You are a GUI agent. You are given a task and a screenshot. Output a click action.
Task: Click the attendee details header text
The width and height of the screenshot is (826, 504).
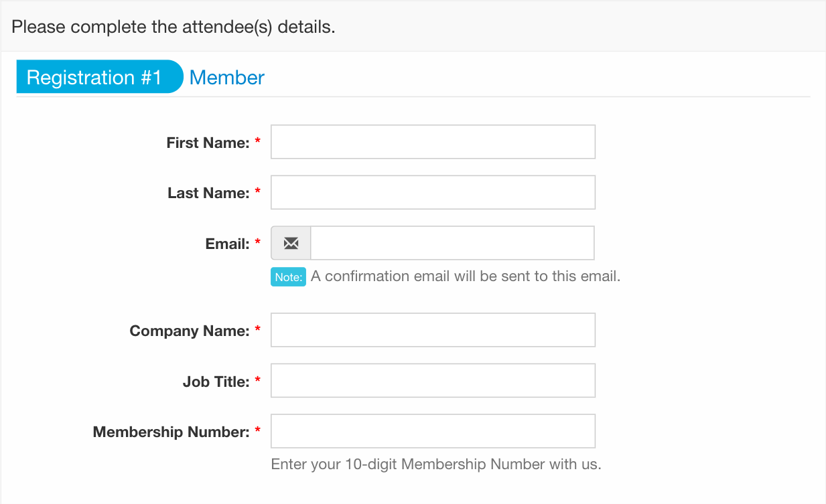point(173,27)
